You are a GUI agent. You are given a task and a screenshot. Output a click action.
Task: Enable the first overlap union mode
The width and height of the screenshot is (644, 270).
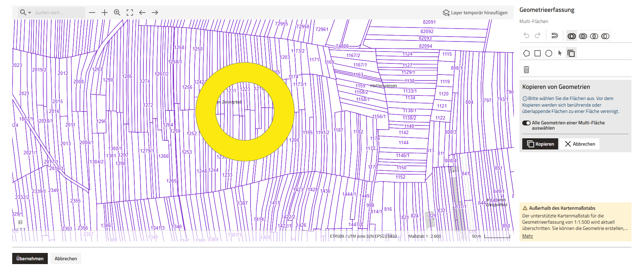coord(571,36)
